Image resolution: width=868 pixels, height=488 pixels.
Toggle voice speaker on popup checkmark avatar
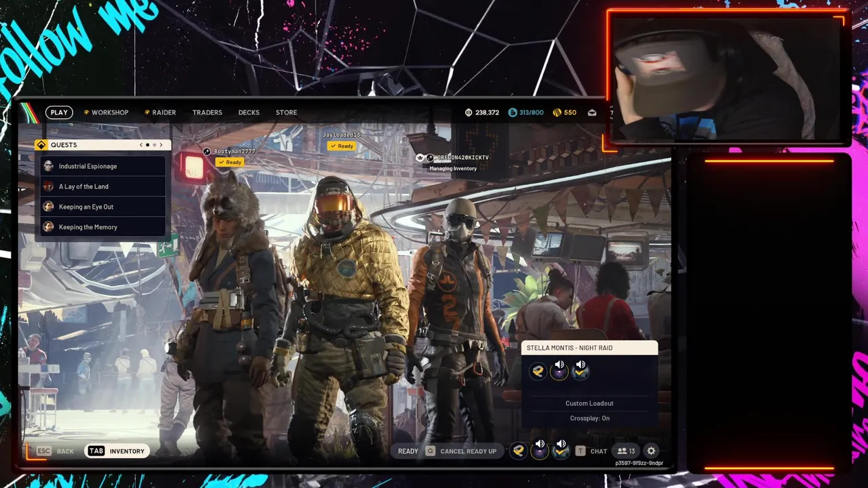click(580, 365)
